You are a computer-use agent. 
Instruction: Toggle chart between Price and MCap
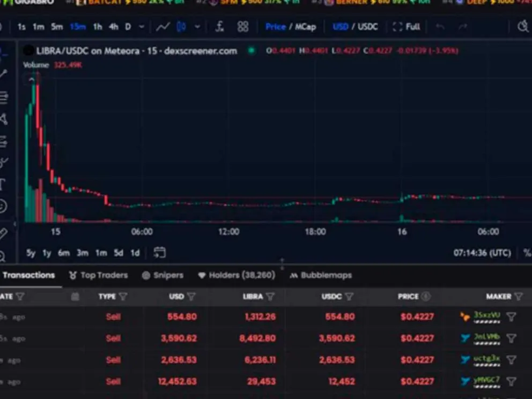(291, 27)
